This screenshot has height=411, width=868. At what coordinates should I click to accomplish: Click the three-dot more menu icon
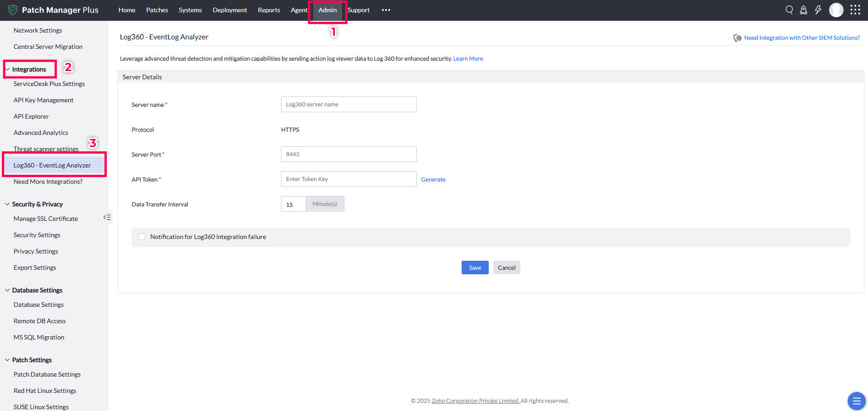coord(386,10)
